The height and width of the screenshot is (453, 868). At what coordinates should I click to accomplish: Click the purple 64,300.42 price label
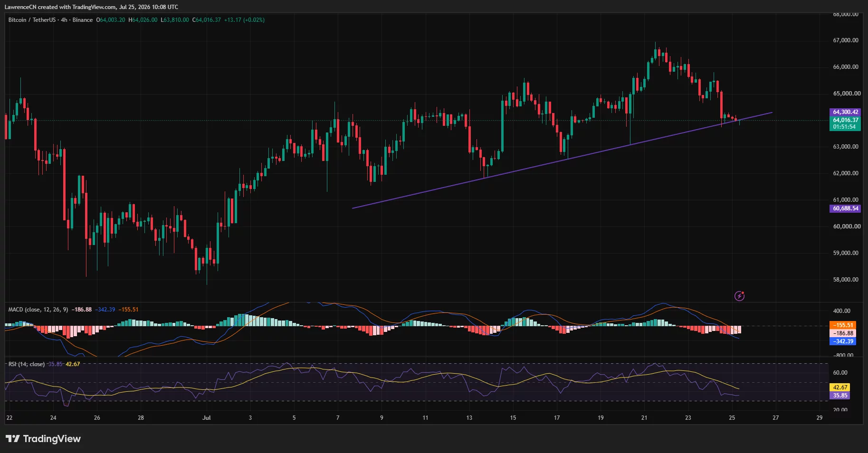pos(845,112)
